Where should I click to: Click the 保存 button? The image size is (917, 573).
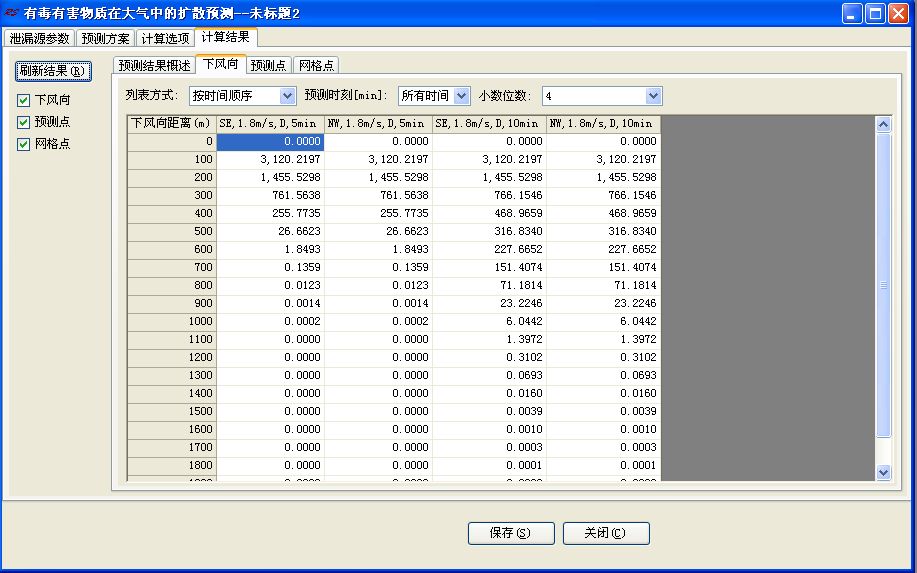(511, 533)
